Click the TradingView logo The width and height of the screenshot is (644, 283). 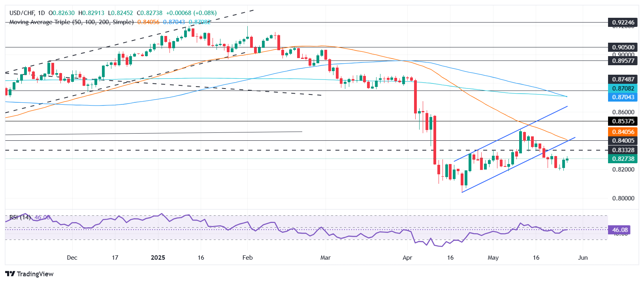(x=30, y=274)
